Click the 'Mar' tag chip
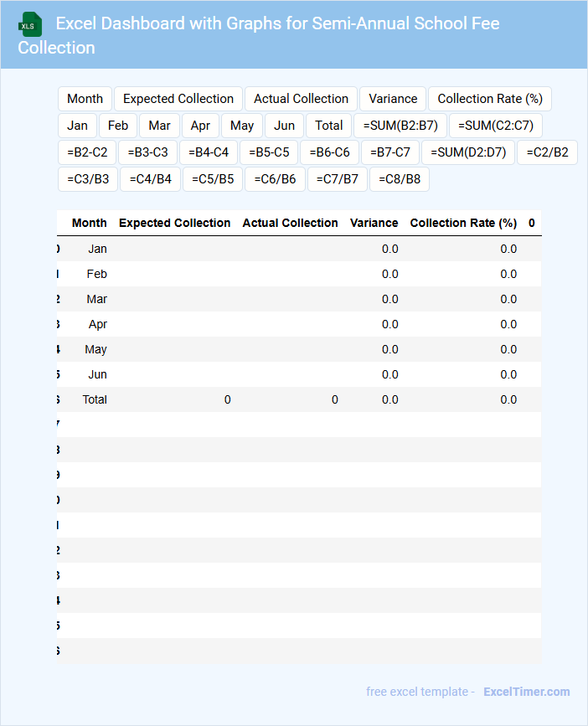Screen dimensions: 588x726 point(159,126)
